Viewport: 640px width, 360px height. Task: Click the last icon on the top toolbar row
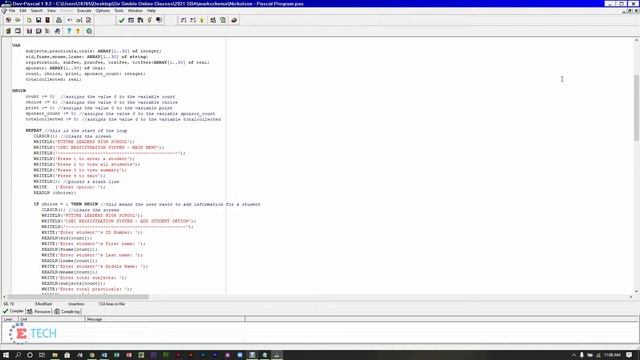click(234, 20)
